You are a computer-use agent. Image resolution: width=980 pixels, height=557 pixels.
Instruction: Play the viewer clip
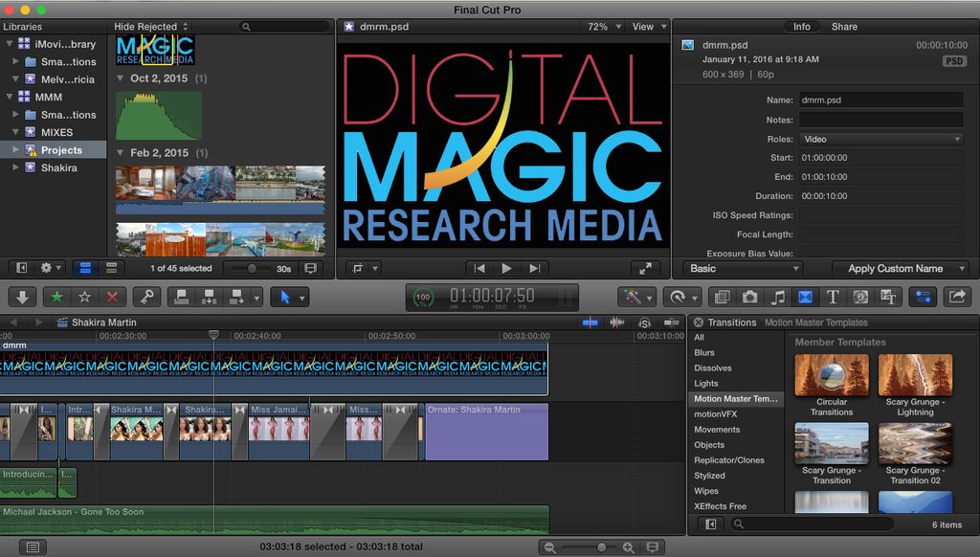coord(507,268)
